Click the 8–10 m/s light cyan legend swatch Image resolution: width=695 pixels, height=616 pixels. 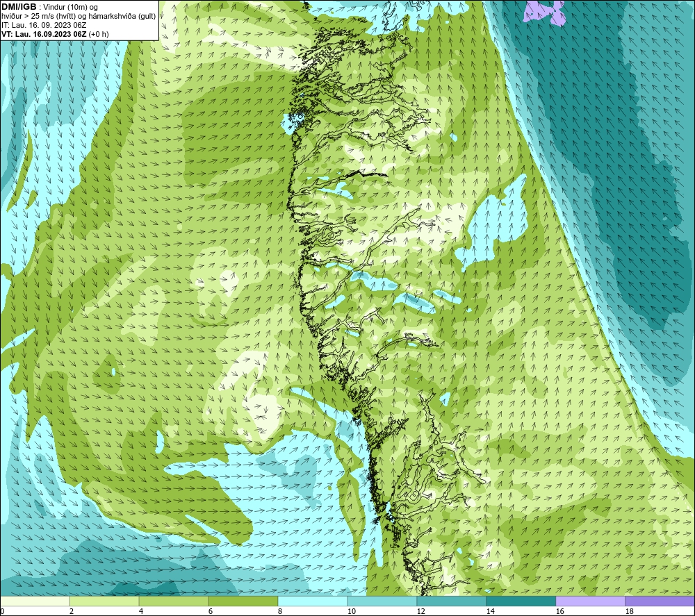coord(313,601)
